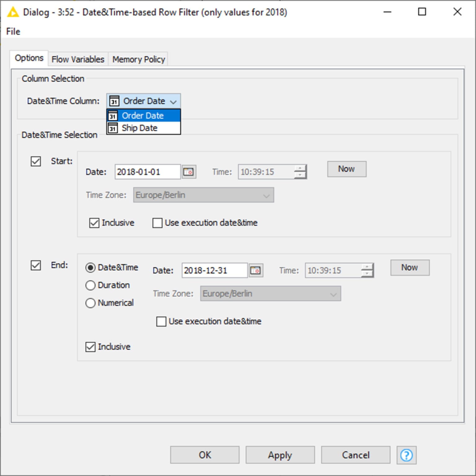The image size is (476, 476).
Task: Click calendar icon beside Ship Date list entry
Action: click(x=113, y=128)
